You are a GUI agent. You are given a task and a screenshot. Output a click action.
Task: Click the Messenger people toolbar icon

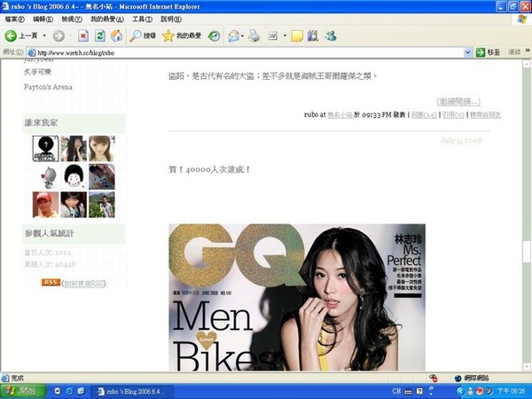(x=330, y=35)
